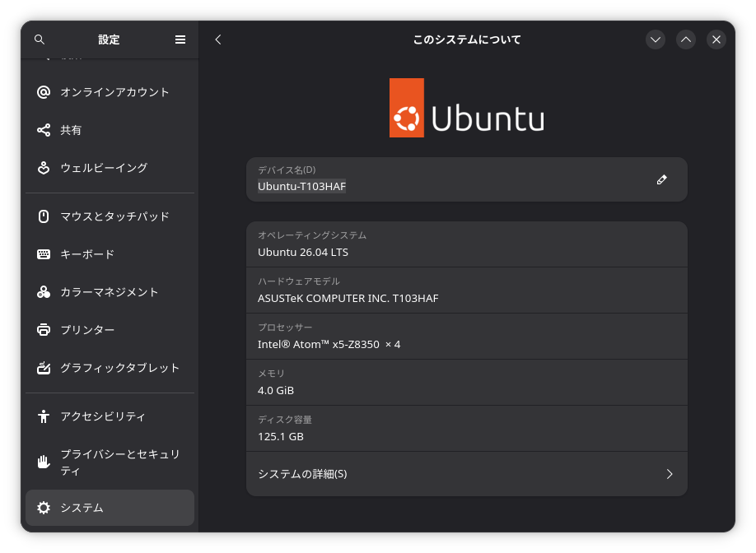
Task: Open グラフィックタブレット settings
Action: [x=110, y=368]
